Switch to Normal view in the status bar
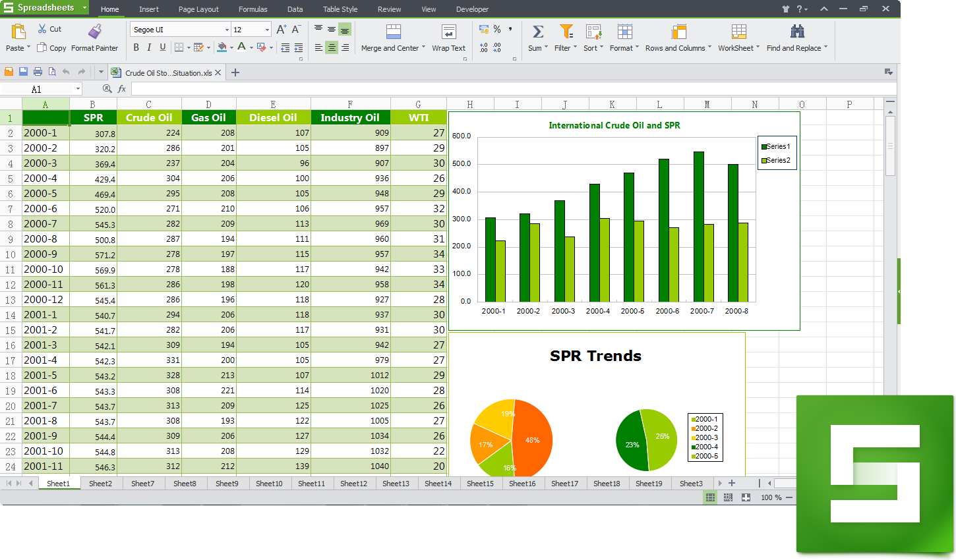Viewport: 956px width, 560px height. (x=710, y=498)
